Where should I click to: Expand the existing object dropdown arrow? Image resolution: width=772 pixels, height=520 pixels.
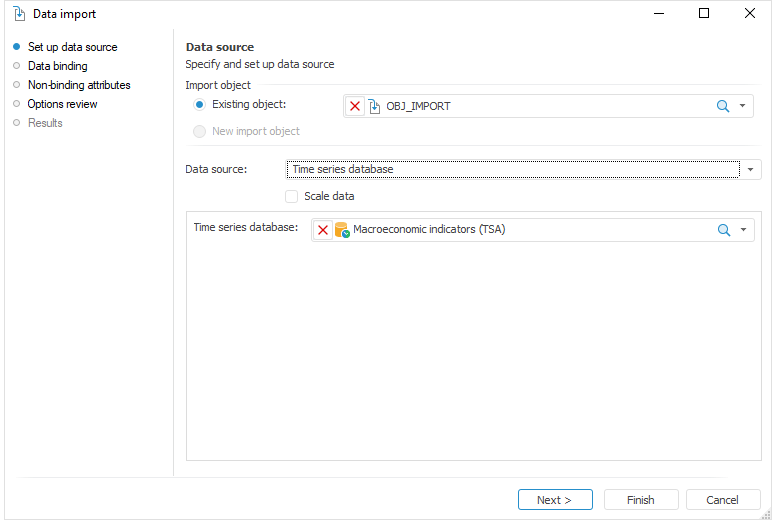click(x=743, y=106)
